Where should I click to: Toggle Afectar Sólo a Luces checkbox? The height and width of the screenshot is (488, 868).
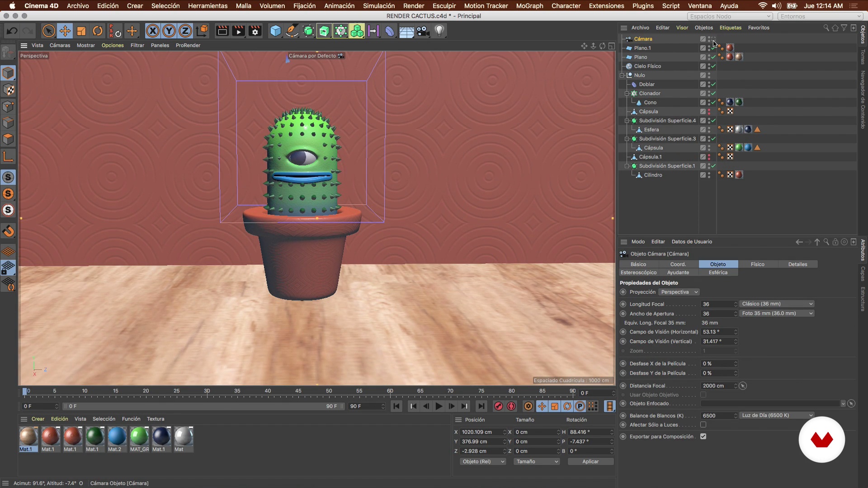(x=703, y=425)
